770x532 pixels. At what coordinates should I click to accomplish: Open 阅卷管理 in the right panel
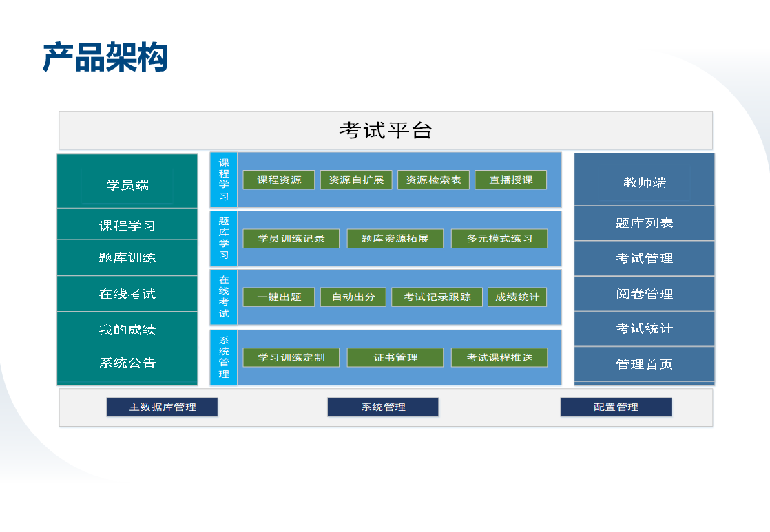click(644, 294)
